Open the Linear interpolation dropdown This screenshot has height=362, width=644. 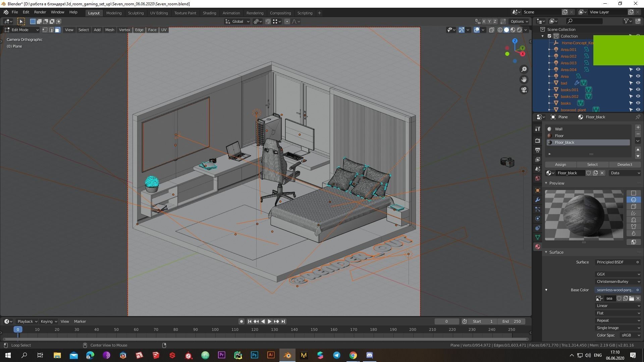coord(618,306)
